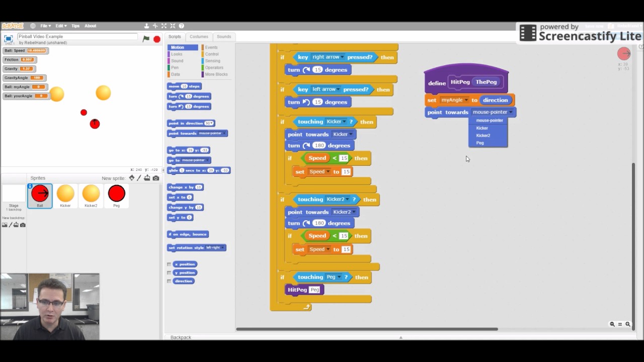This screenshot has height=362, width=644.
Task: Open rotation style left-right dropdown
Action: click(x=215, y=248)
